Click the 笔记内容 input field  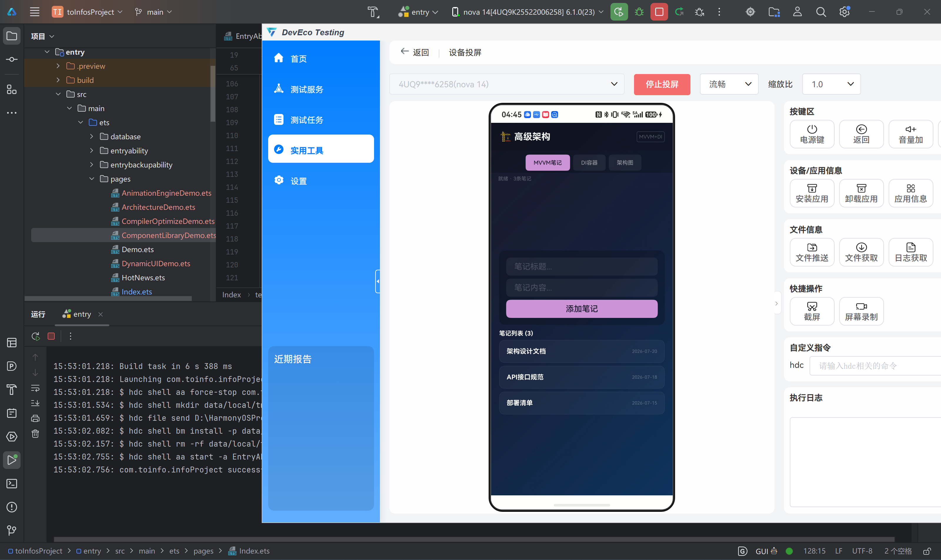582,288
